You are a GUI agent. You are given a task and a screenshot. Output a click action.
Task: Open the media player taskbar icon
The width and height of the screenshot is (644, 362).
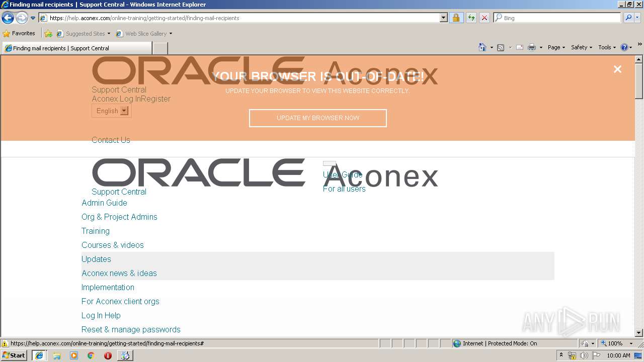pos(74,355)
